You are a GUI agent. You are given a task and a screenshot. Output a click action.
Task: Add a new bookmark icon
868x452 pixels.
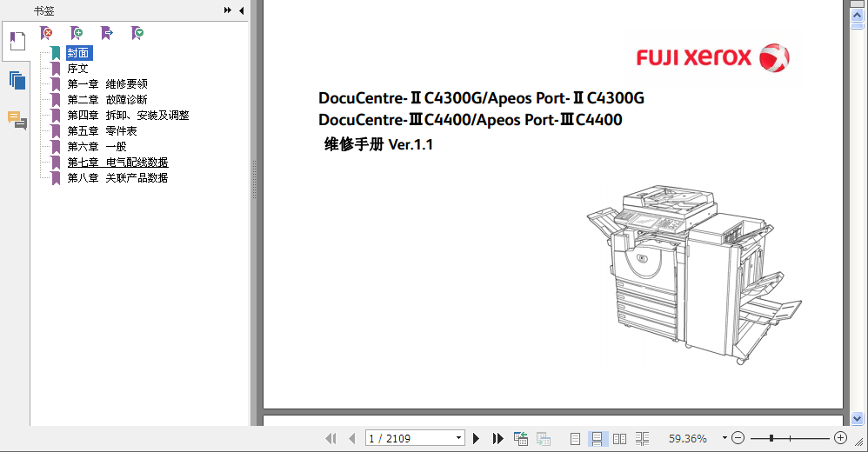pyautogui.click(x=77, y=33)
